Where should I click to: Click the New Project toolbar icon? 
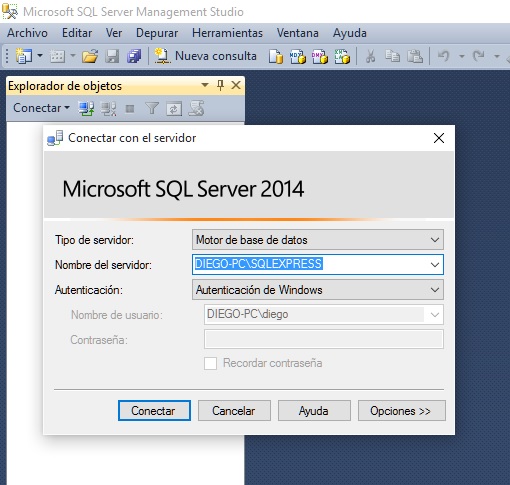click(23, 56)
